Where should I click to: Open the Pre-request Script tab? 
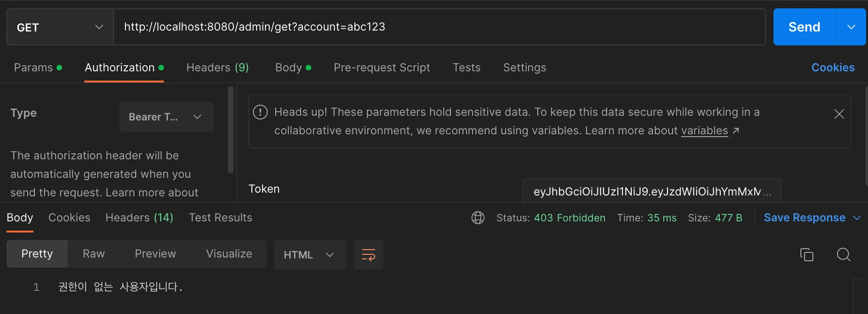(x=382, y=68)
